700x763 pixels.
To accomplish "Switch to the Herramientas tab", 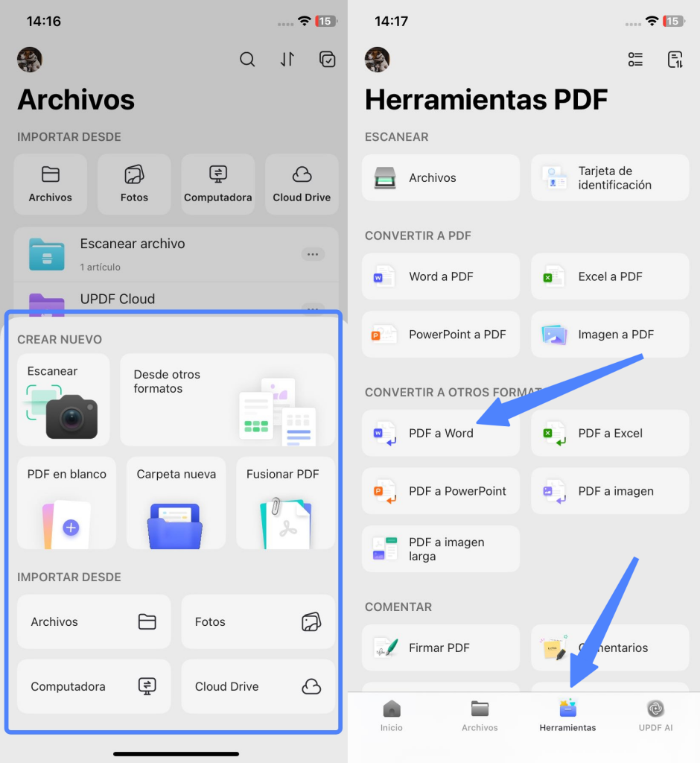I will point(567,716).
